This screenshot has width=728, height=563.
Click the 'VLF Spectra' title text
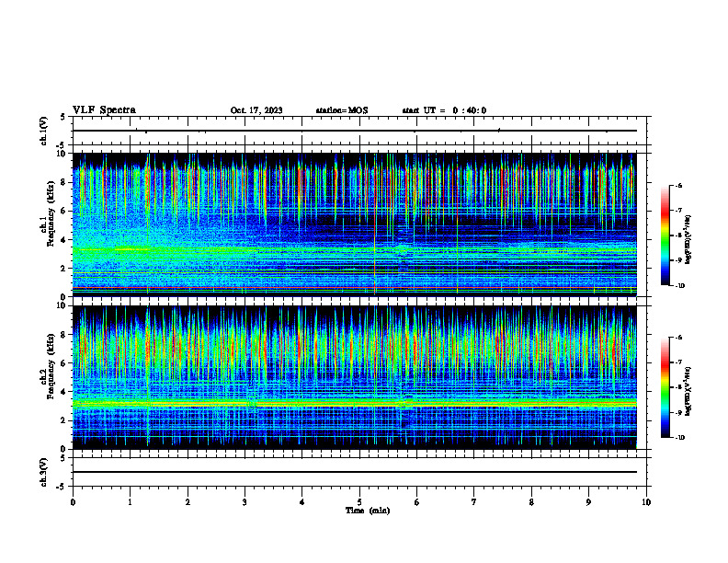[x=104, y=110]
